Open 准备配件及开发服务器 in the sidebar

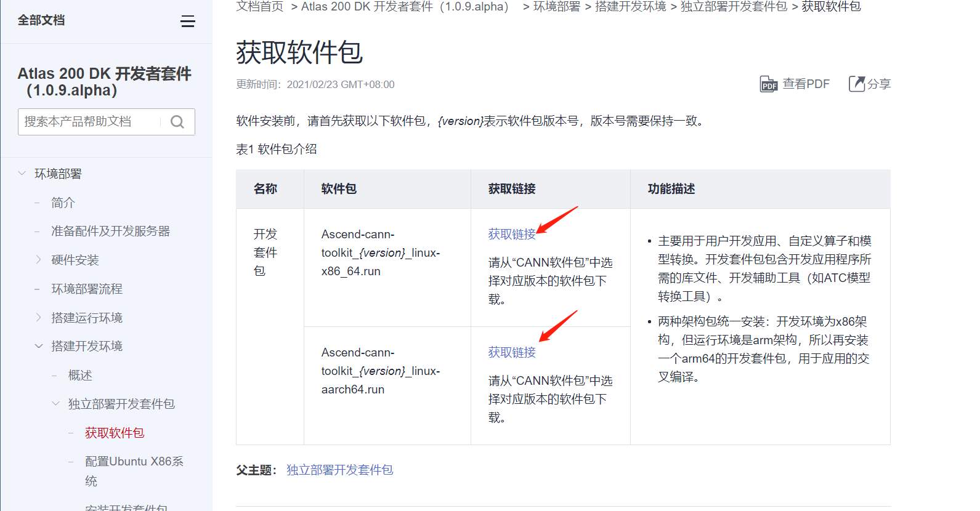(x=110, y=231)
